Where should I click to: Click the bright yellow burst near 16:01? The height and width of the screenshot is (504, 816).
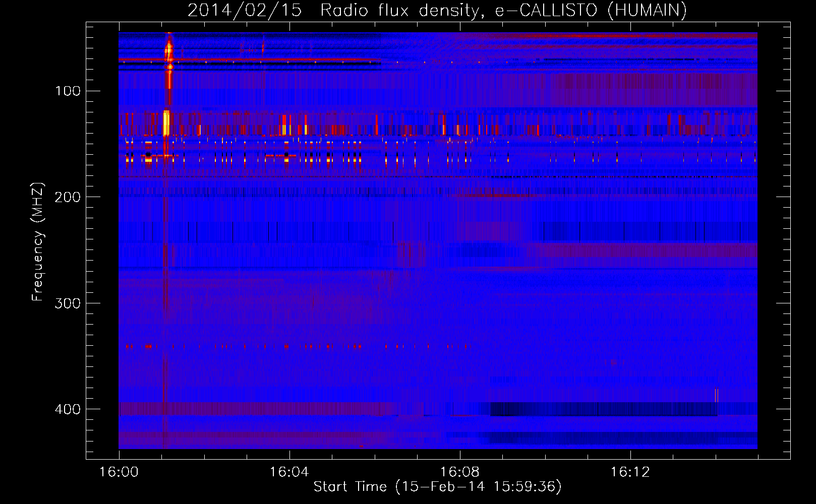166,123
